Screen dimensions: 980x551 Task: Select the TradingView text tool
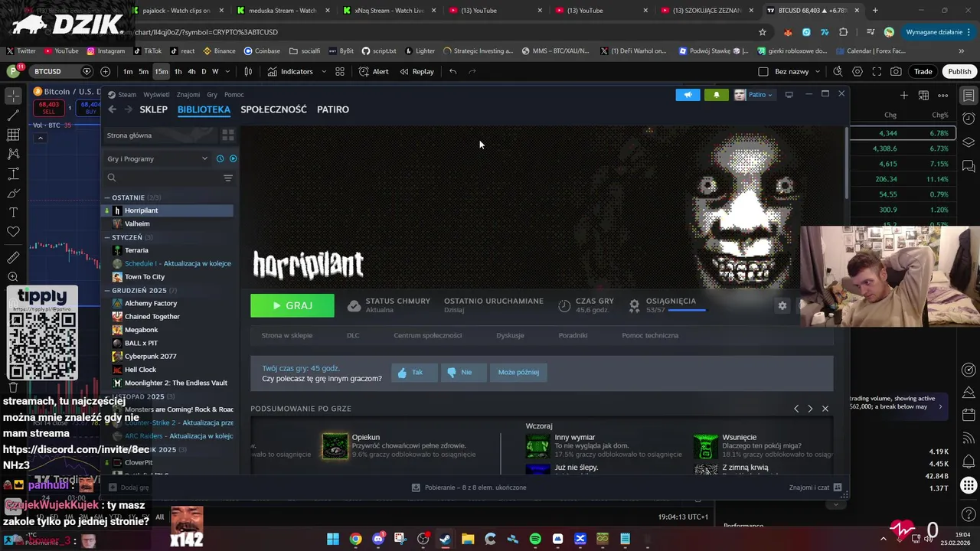(13, 212)
